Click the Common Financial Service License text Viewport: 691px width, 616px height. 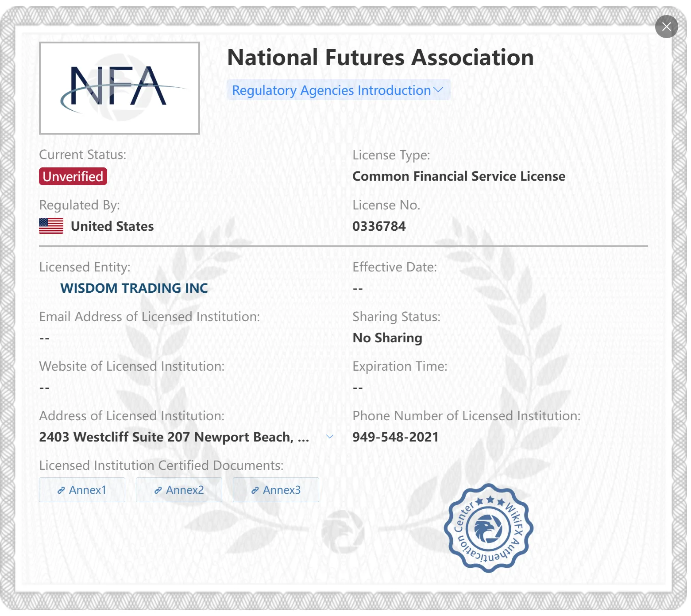(x=459, y=176)
